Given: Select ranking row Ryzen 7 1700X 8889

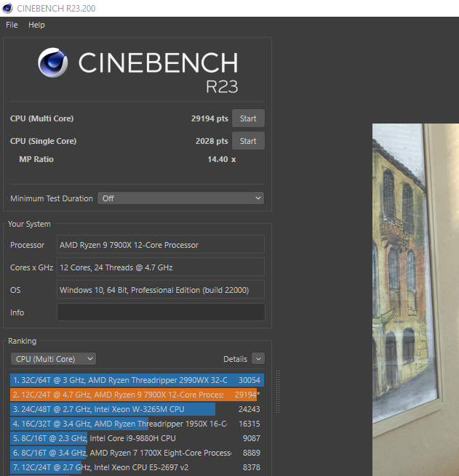Looking at the screenshot, I should click(137, 453).
